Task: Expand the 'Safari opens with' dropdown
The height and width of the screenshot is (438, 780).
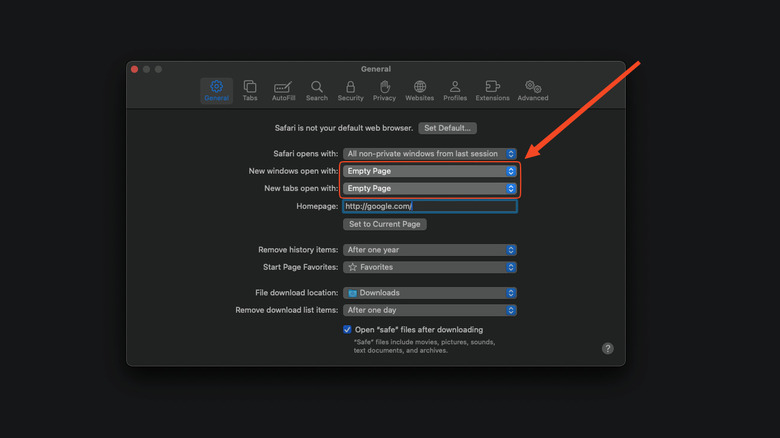Action: pyautogui.click(x=430, y=154)
